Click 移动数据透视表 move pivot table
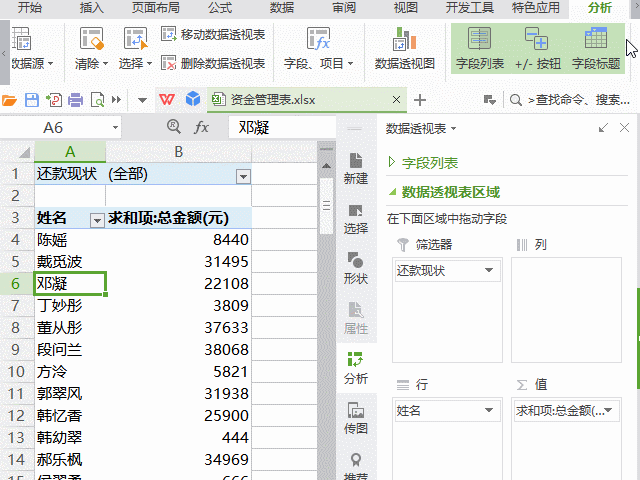Image resolution: width=640 pixels, height=480 pixels. (x=213, y=35)
